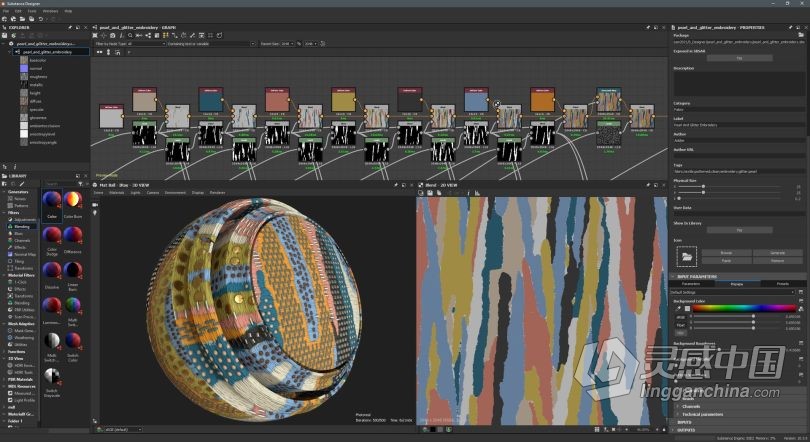Expand the PBR Materials category in Library
This screenshot has width=810, height=442.
[4, 380]
